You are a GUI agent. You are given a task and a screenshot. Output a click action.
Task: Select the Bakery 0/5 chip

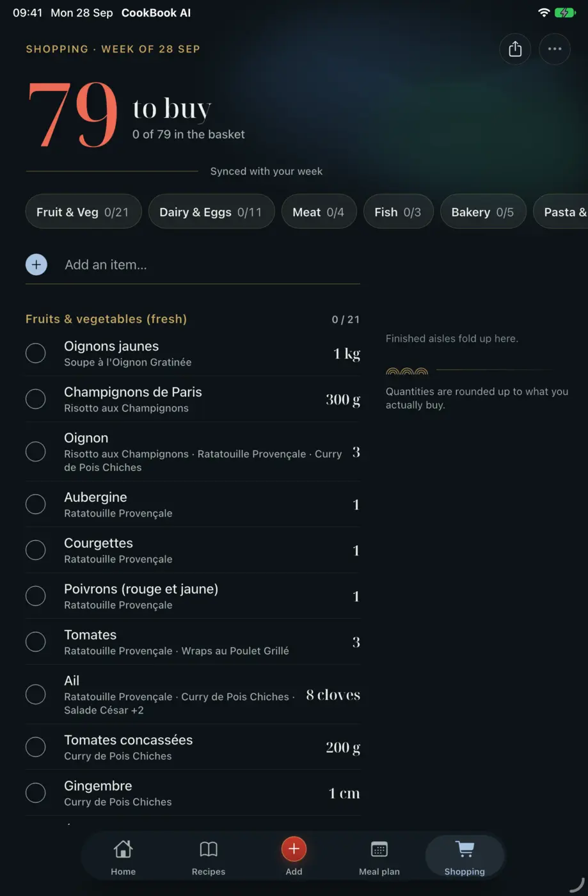tap(483, 212)
